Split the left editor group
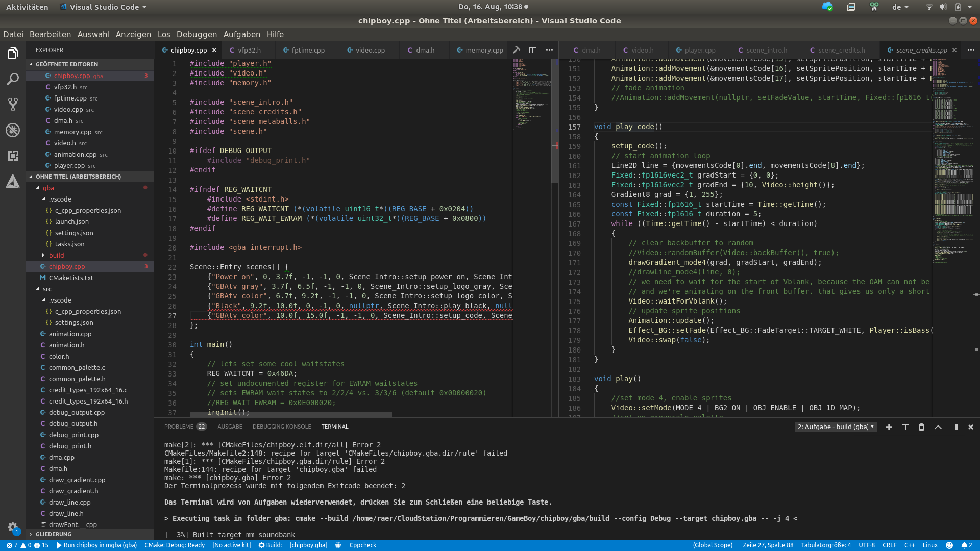980x551 pixels. 533,50
